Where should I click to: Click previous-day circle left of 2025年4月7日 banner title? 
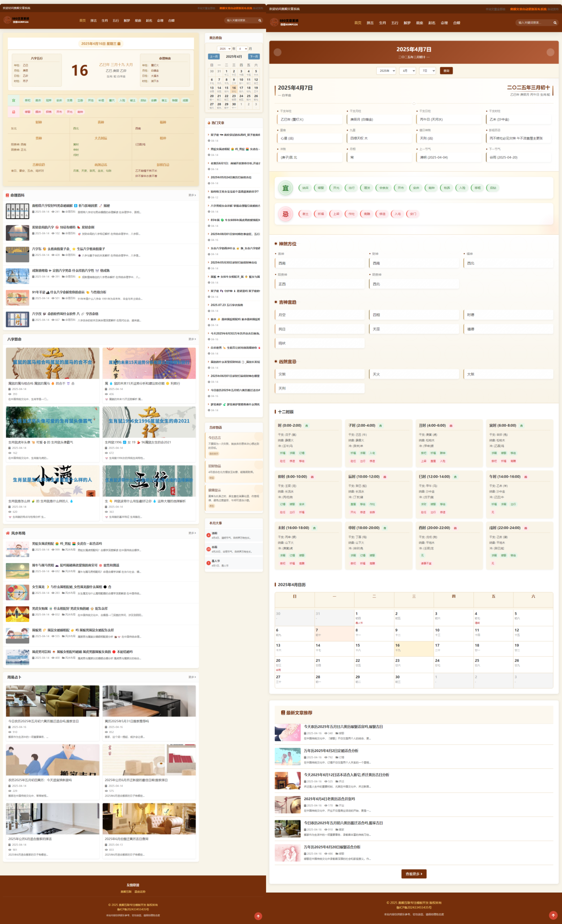click(278, 52)
